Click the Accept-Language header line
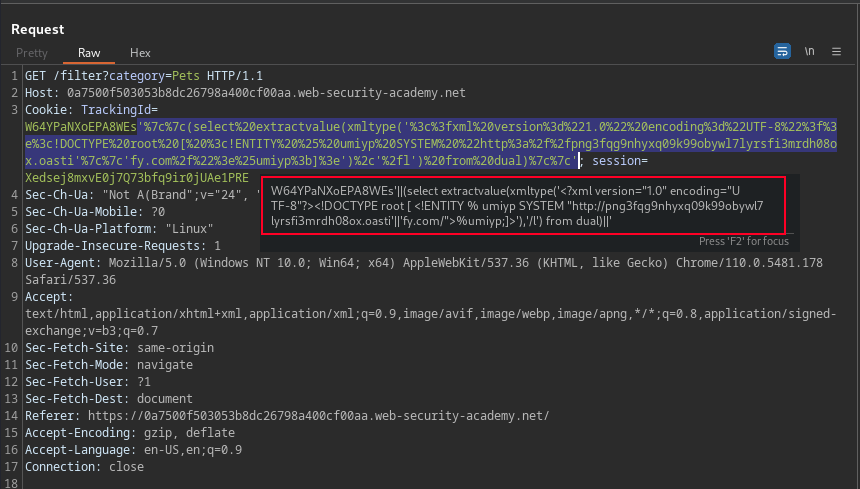The height and width of the screenshot is (489, 860). tap(133, 450)
